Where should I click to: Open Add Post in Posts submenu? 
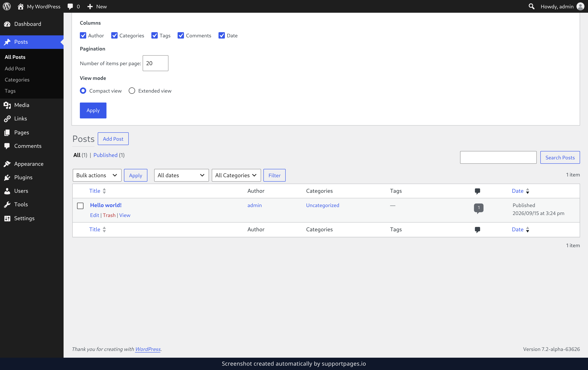tap(15, 69)
